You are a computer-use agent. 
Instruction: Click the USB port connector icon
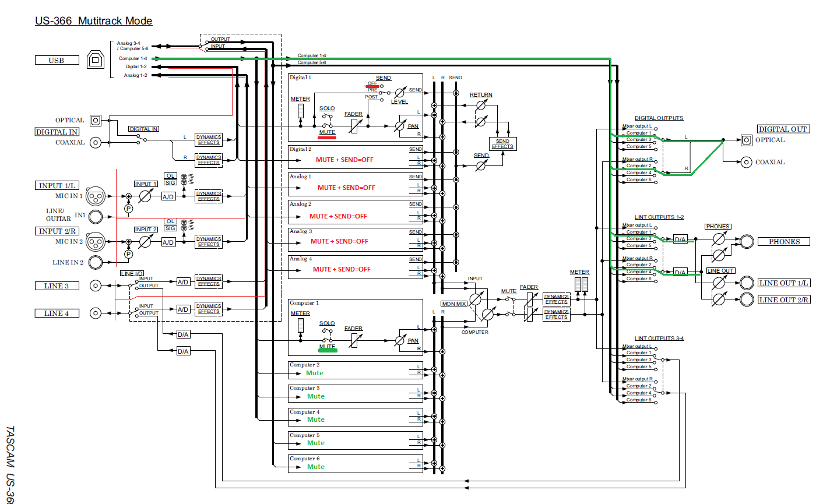(96, 59)
